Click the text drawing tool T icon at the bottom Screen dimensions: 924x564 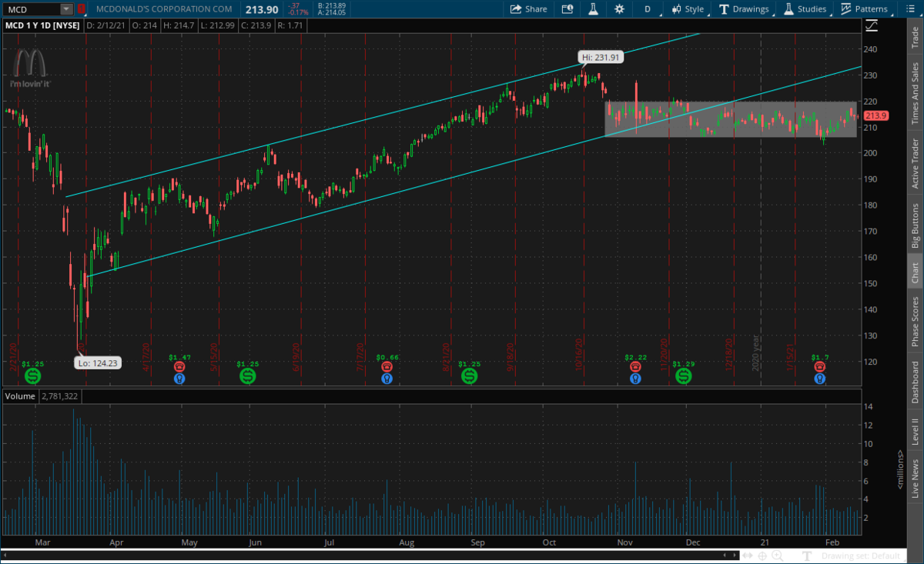pos(808,556)
